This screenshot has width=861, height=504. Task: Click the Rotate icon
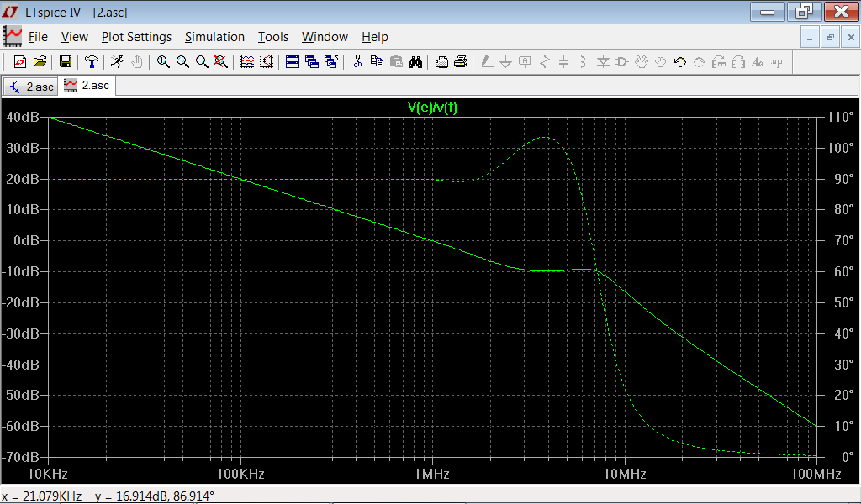[x=718, y=62]
